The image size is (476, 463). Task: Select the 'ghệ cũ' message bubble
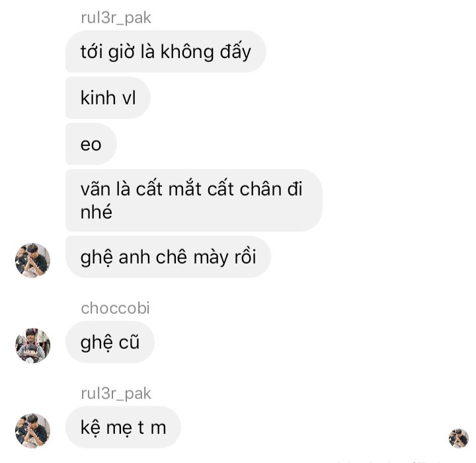pos(110,342)
